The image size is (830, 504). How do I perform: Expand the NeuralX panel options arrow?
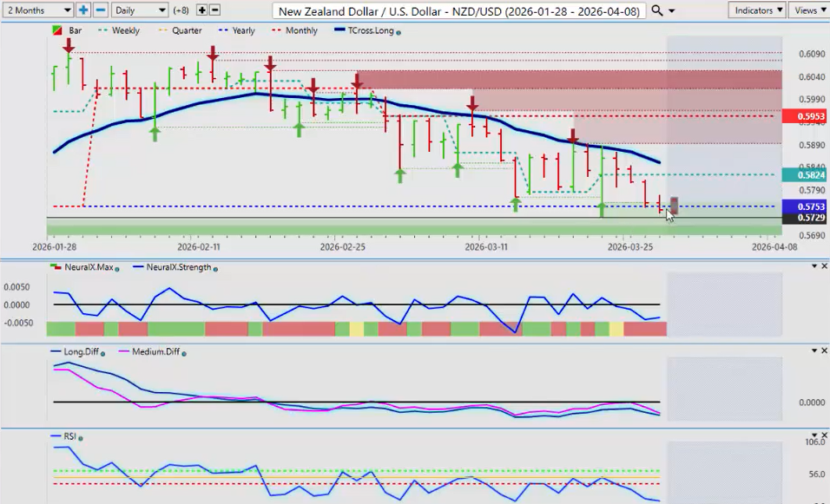(814, 267)
